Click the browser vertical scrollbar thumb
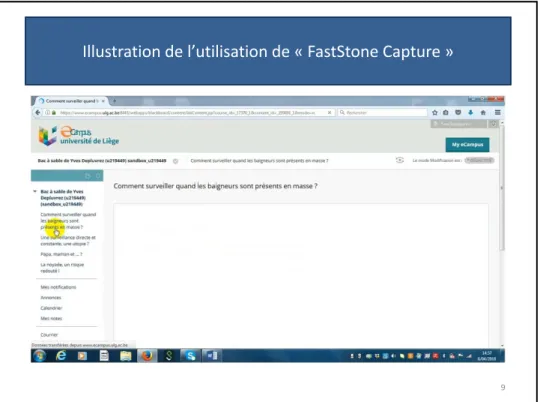Screen dimensions: 540x402 tap(502, 188)
